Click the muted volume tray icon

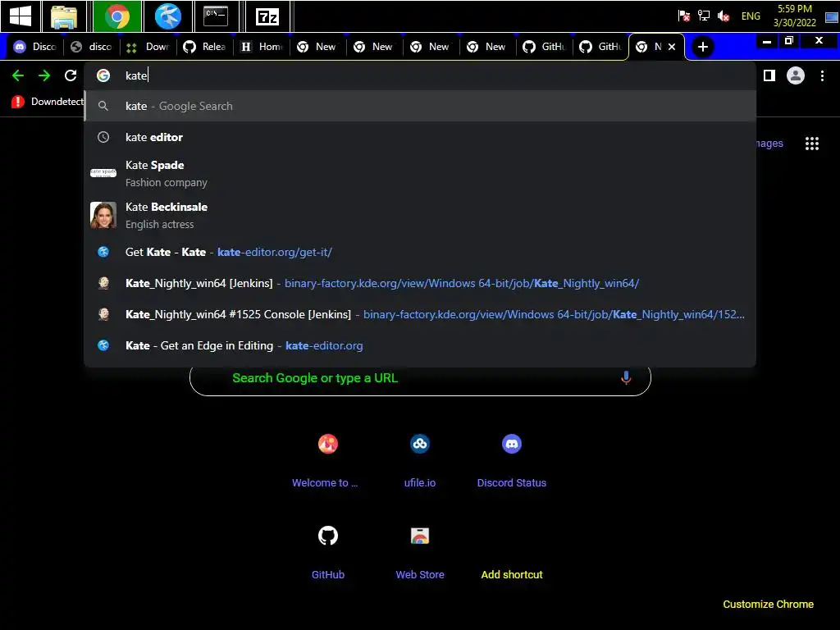(724, 16)
